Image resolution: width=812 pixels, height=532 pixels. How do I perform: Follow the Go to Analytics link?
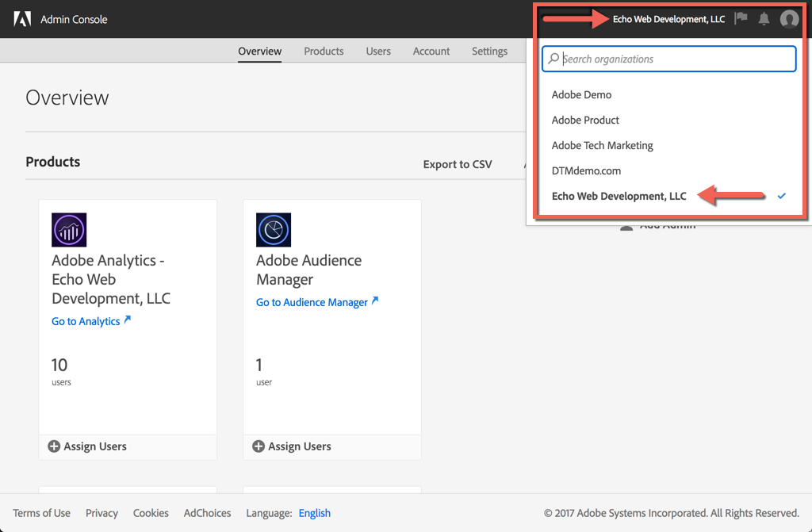(x=86, y=321)
